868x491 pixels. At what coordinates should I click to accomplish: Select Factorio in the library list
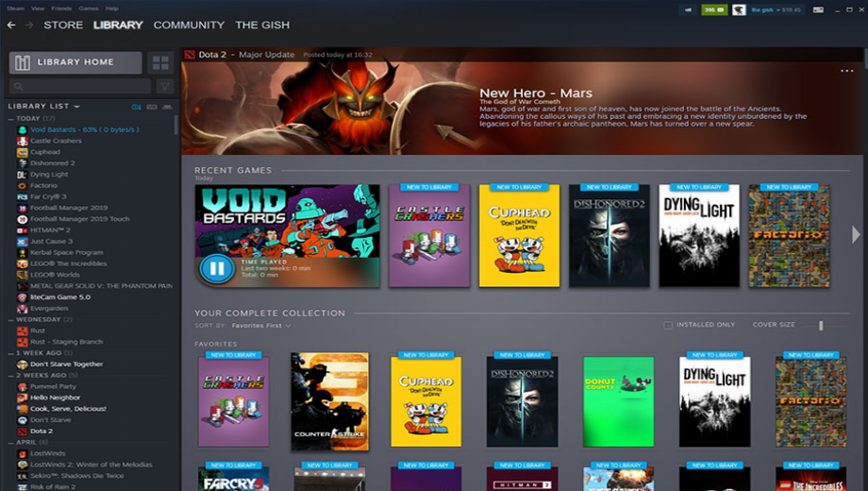43,186
